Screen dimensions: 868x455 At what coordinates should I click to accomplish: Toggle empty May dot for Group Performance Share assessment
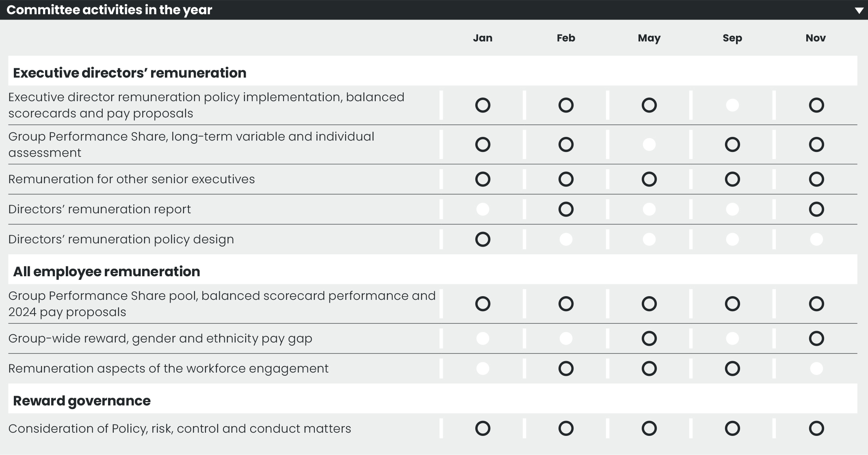[x=649, y=145]
